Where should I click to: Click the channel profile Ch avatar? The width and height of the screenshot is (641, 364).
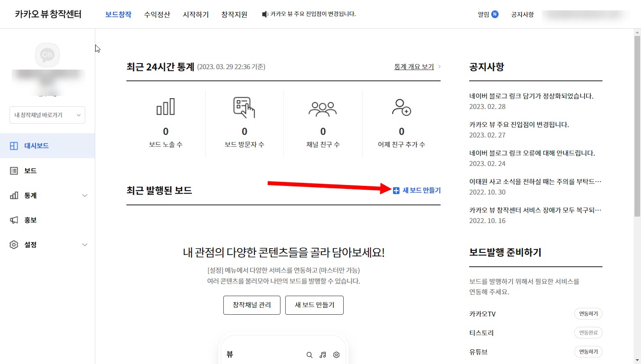pyautogui.click(x=47, y=55)
